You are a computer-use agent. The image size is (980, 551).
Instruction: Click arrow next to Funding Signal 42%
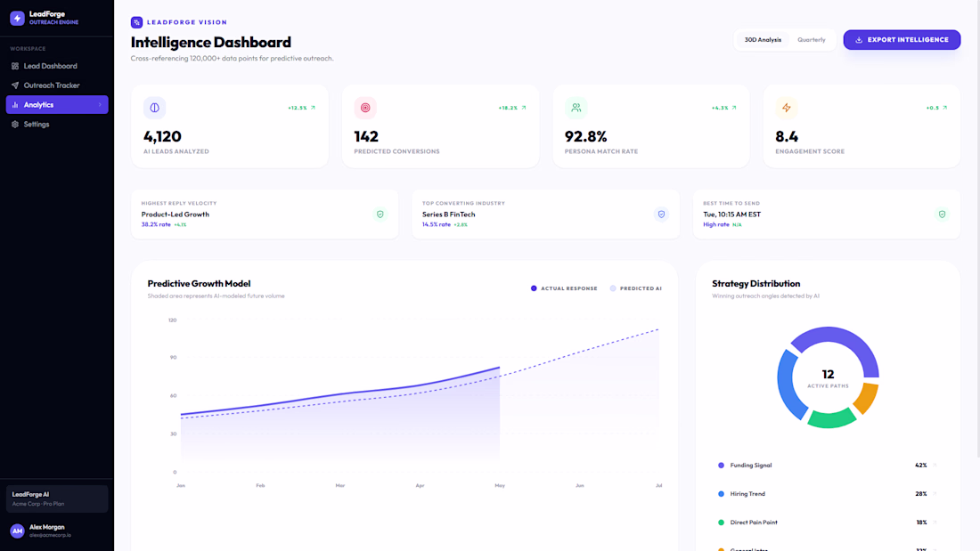coord(935,465)
